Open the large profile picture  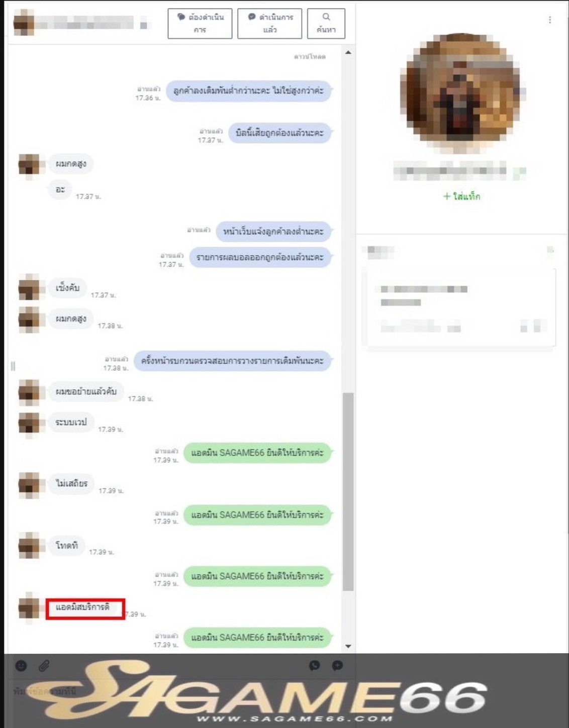(462, 93)
